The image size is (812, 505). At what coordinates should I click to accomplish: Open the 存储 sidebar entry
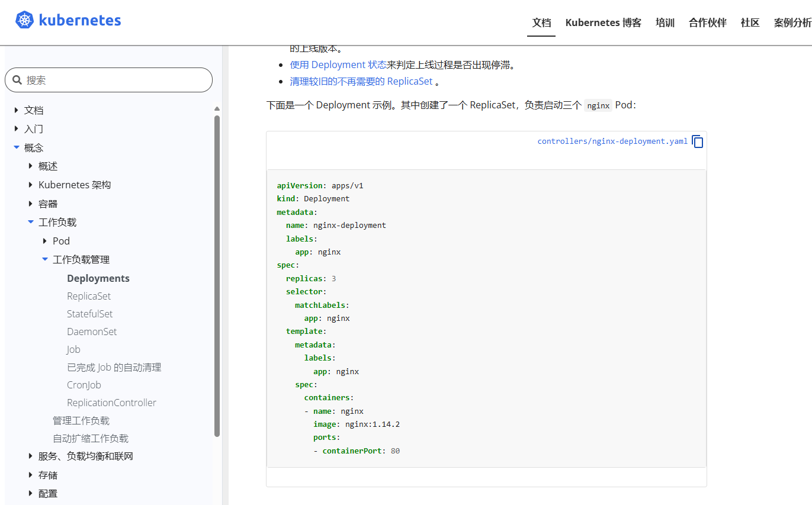tap(48, 475)
